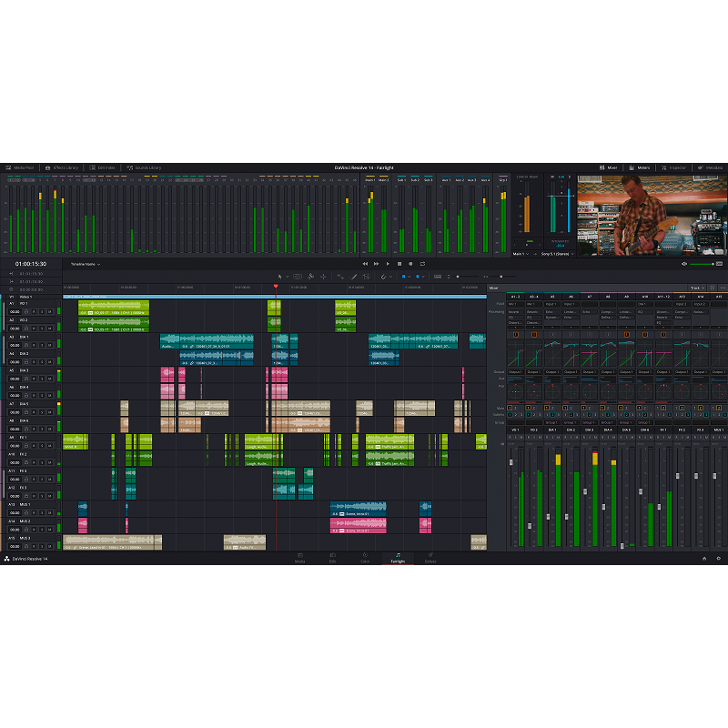Mute the A1 VO 1 track

49,311
